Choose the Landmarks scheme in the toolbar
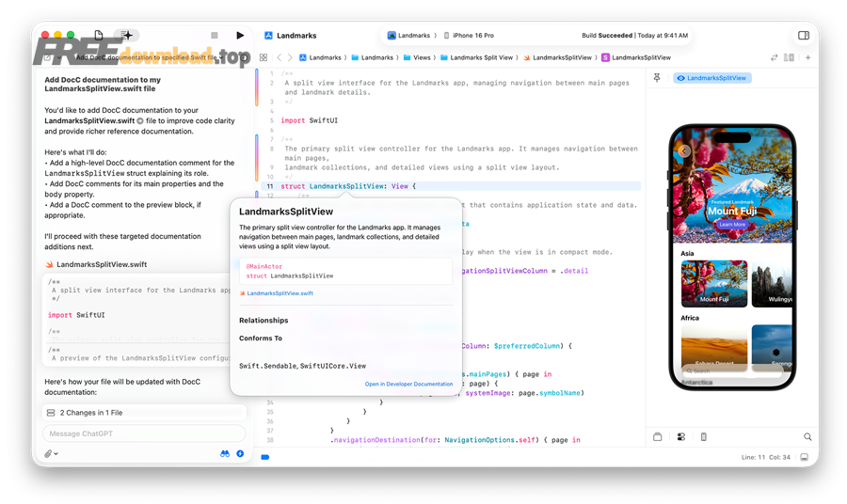 pos(409,35)
